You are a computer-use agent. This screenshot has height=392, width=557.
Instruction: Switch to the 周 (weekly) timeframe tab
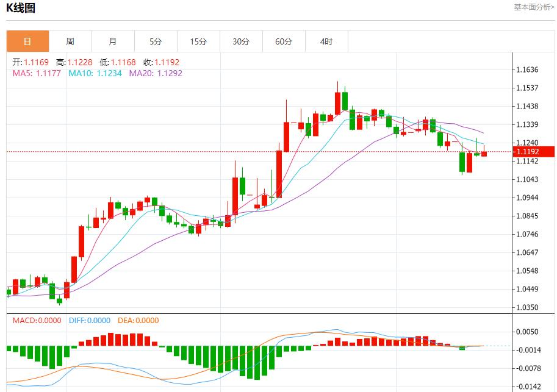[70, 41]
